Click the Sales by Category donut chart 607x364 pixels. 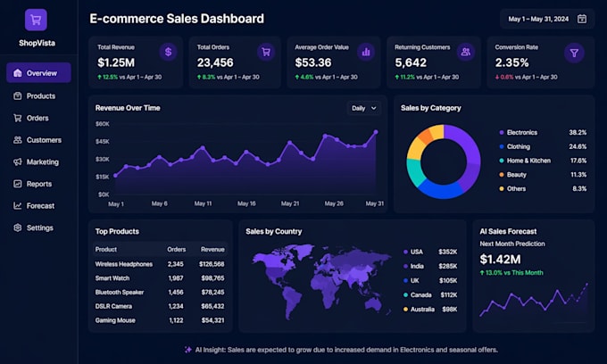coord(444,161)
